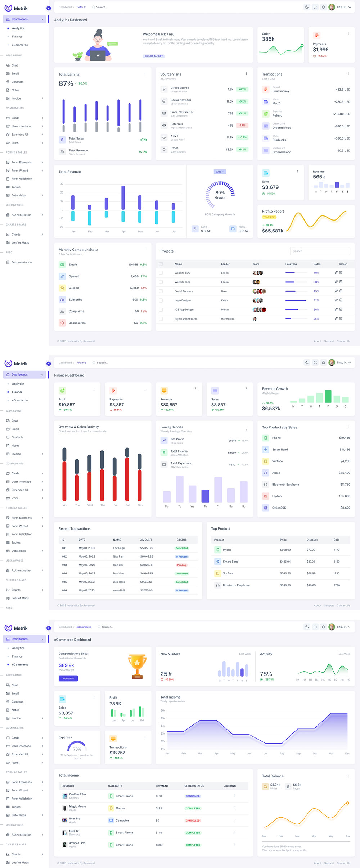Screen dimensions: 360x868
Task: Open actions menu for OnePlus 7Pro row
Action: (x=235, y=796)
